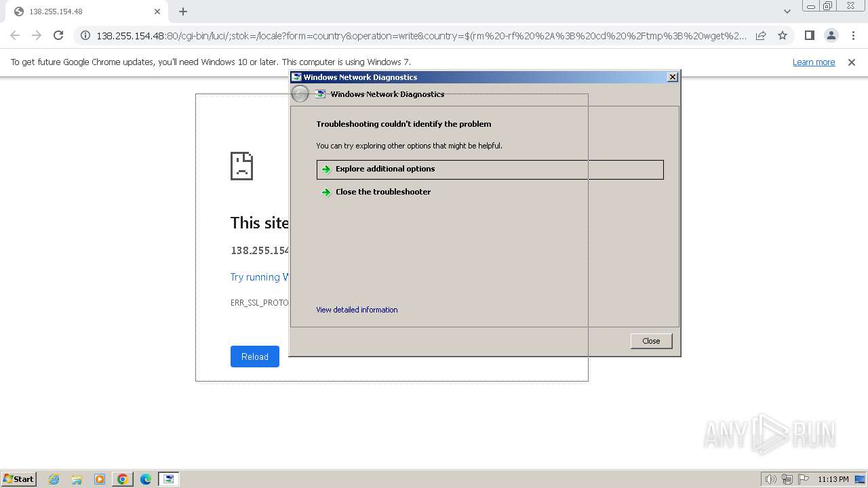Reload the page via toolbar icon
Image resolution: width=868 pixels, height=488 pixels.
pos(58,35)
